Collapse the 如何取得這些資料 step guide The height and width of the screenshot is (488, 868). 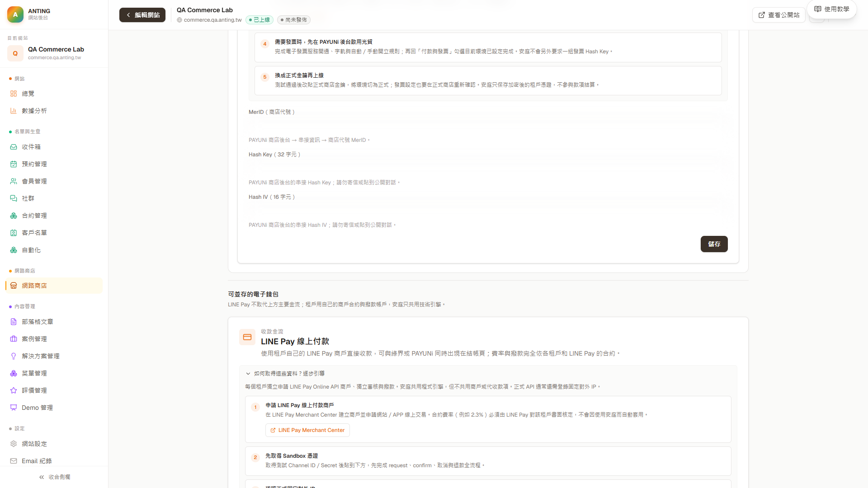tap(285, 374)
